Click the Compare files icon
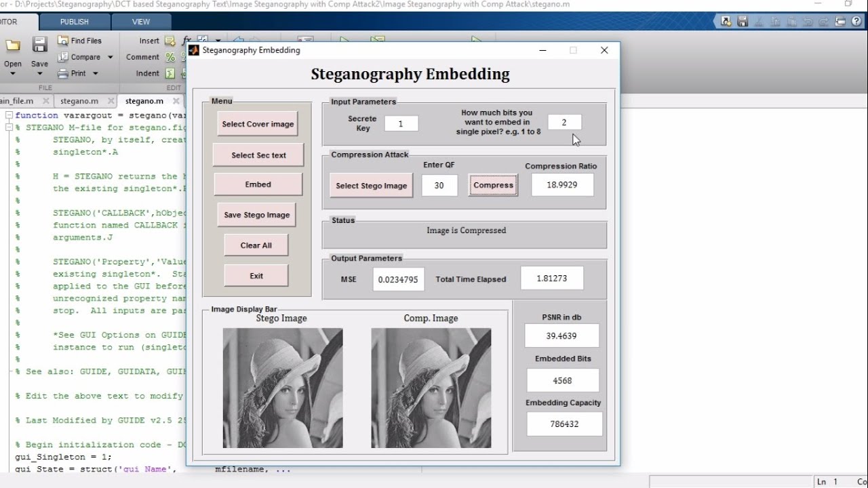This screenshot has width=868, height=488. [63, 57]
